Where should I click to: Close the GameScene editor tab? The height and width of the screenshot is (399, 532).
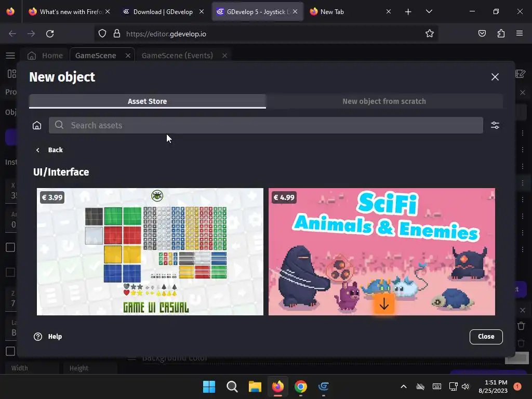pos(128,56)
